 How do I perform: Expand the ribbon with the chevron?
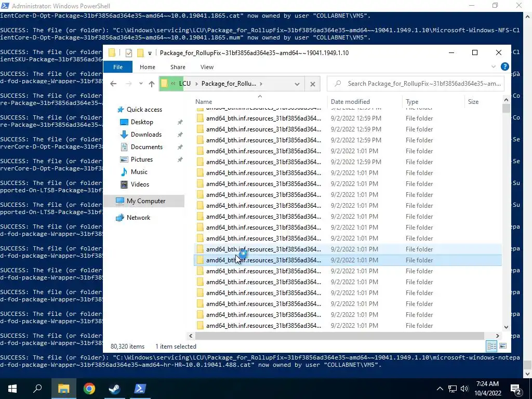click(494, 67)
